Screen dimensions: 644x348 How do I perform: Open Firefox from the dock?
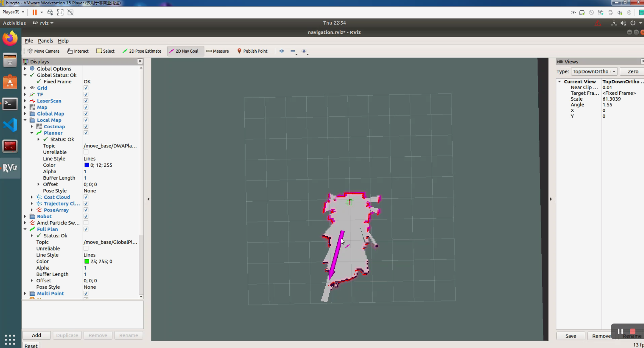[x=10, y=38]
